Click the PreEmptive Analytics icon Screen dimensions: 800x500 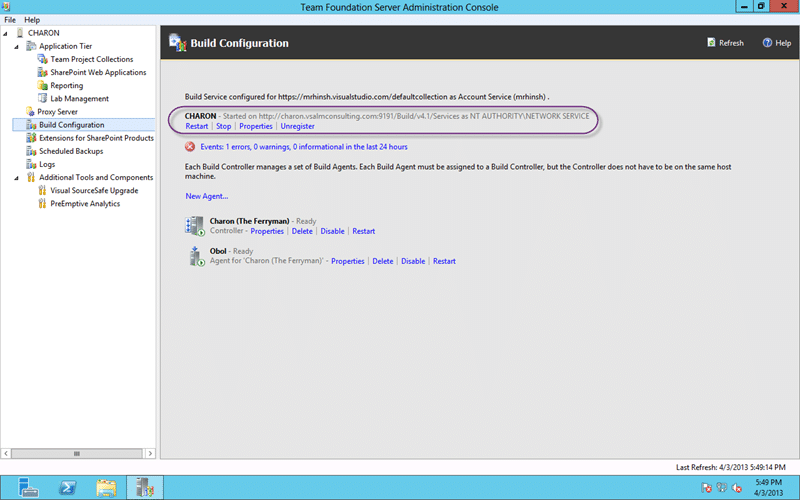pyautogui.click(x=42, y=204)
